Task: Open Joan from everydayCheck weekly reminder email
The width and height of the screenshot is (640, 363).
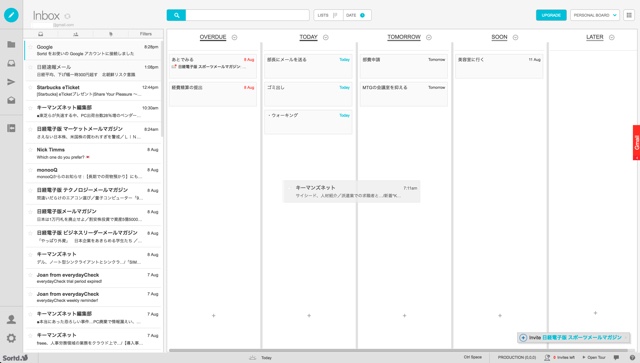Action: click(93, 297)
